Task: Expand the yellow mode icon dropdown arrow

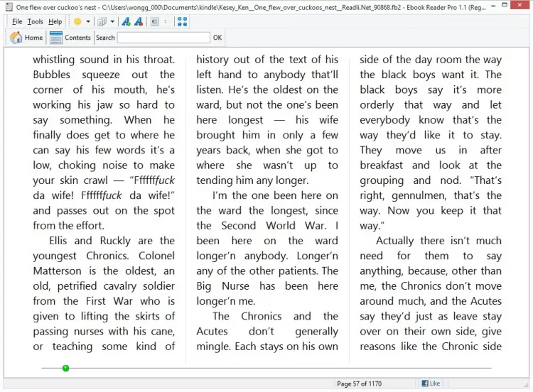Action: point(87,21)
